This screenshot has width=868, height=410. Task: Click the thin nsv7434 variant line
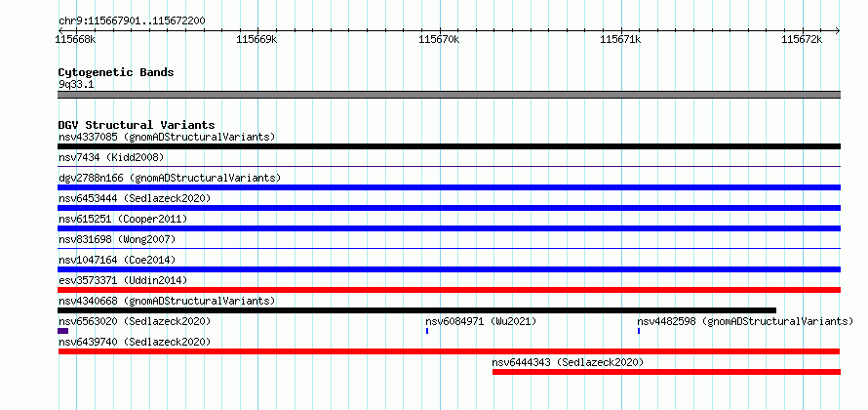(449, 166)
